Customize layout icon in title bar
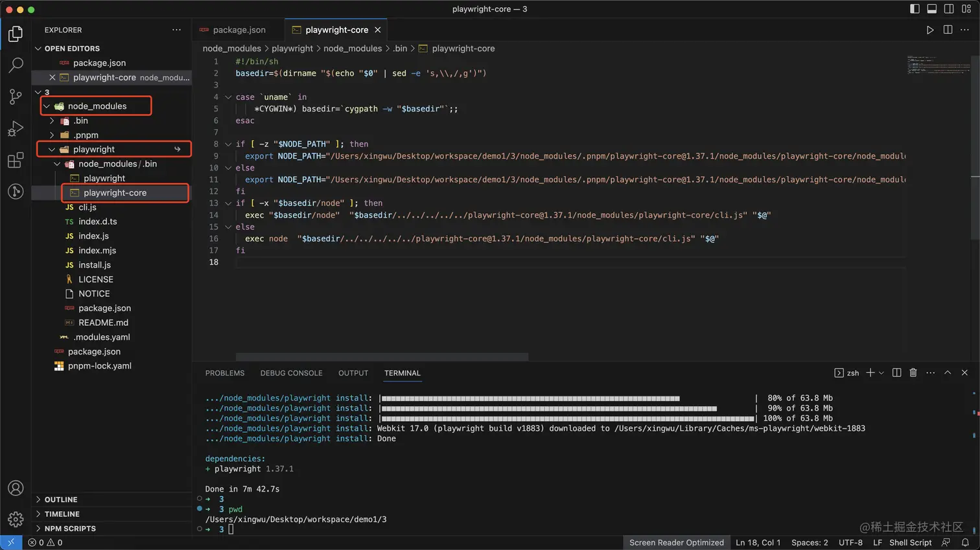This screenshot has width=980, height=550. [966, 9]
